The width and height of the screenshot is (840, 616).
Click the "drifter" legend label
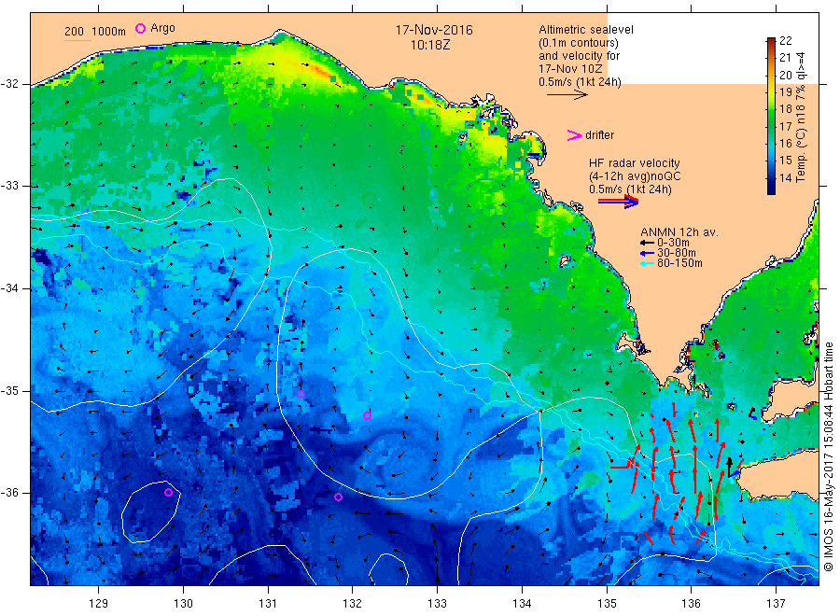tap(599, 135)
